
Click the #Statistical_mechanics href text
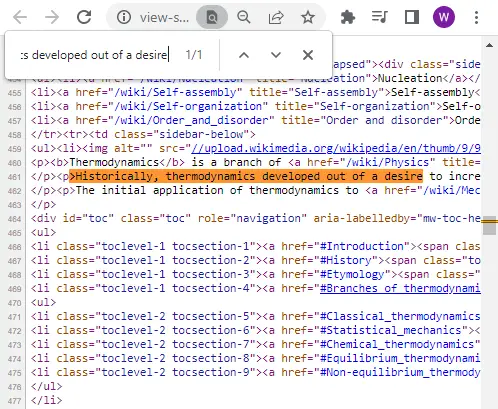pyautogui.click(x=391, y=330)
